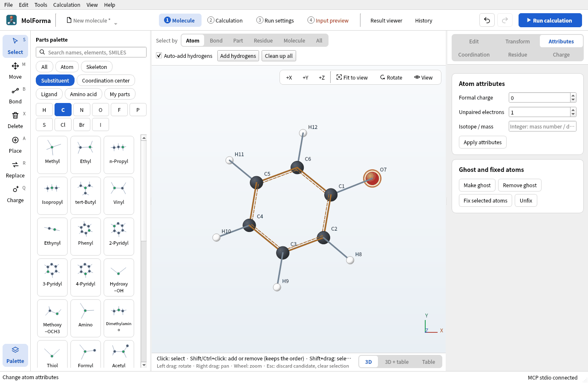Choose the Replace tool
The height and width of the screenshot is (383, 588).
point(15,169)
